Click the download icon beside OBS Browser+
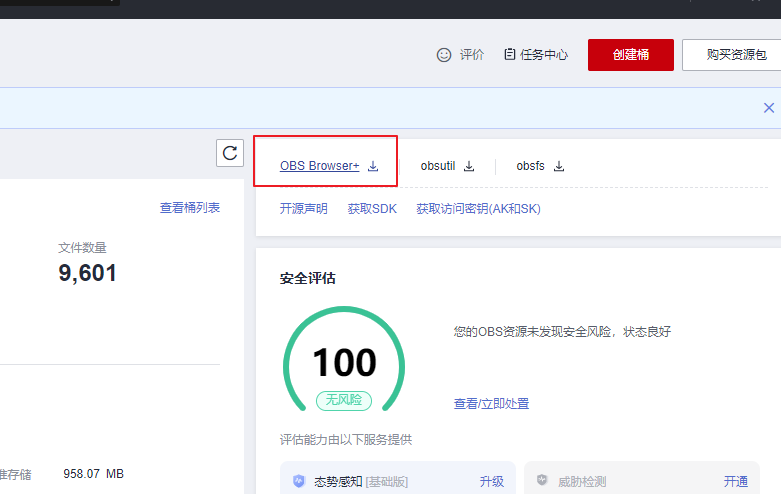 (x=373, y=166)
